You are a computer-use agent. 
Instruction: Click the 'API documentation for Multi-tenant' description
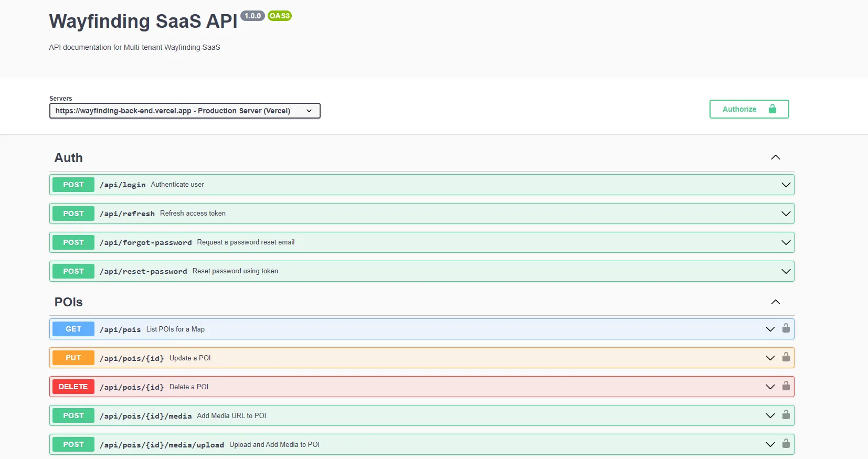pos(135,47)
